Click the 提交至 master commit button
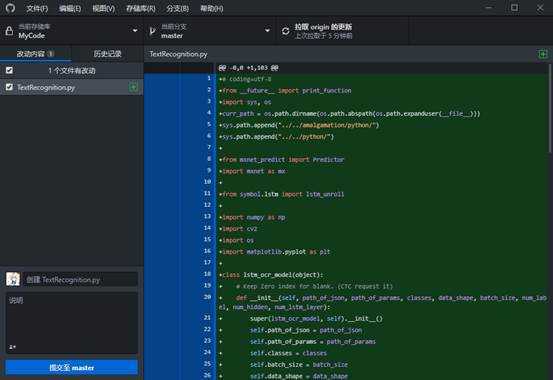This screenshot has height=380, width=553. (72, 368)
